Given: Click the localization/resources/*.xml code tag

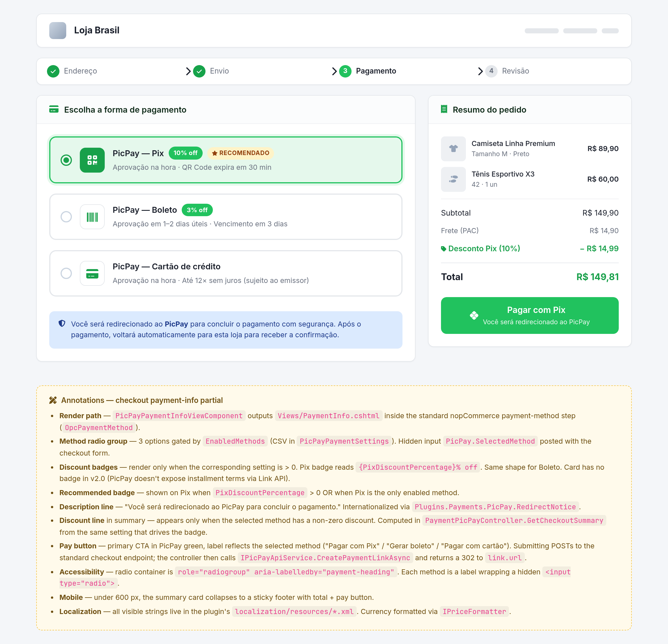Looking at the screenshot, I should 294,612.
